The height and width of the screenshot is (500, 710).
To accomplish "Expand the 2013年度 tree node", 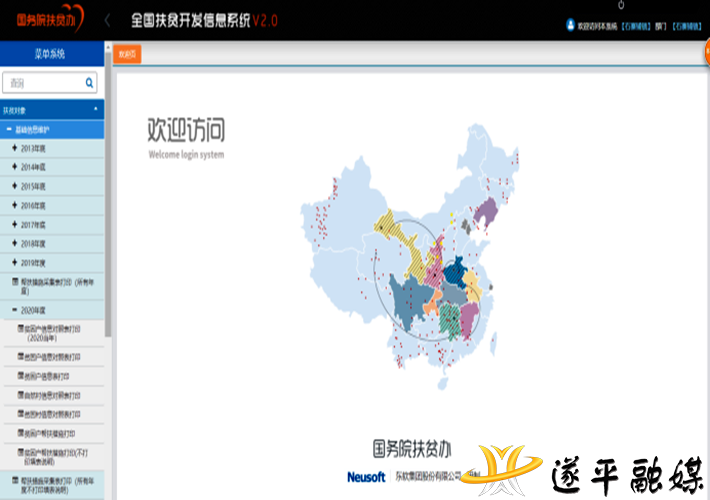I will [x=15, y=148].
